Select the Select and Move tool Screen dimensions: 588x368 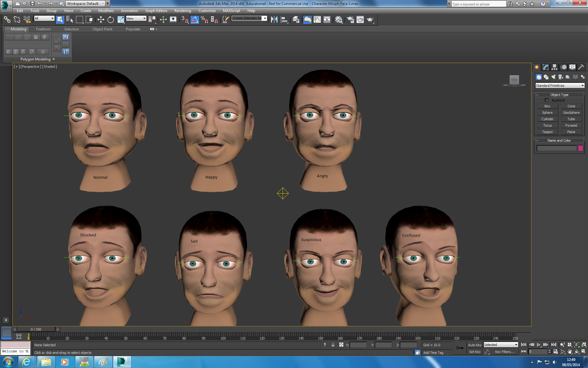[101, 20]
